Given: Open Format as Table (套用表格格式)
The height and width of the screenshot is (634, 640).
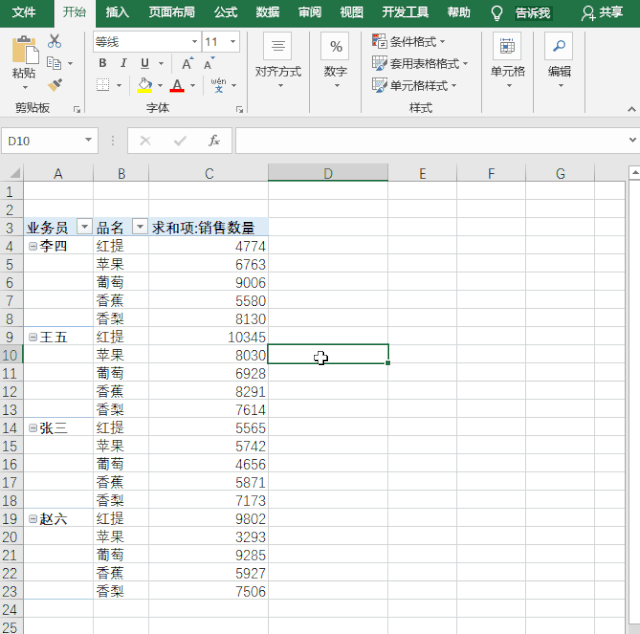Looking at the screenshot, I should (420, 63).
